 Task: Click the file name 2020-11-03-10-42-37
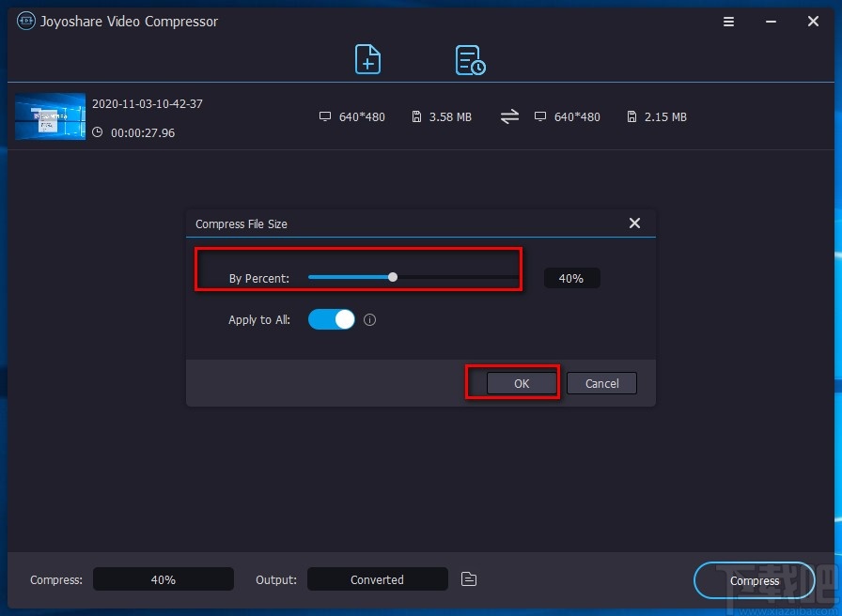[x=148, y=103]
